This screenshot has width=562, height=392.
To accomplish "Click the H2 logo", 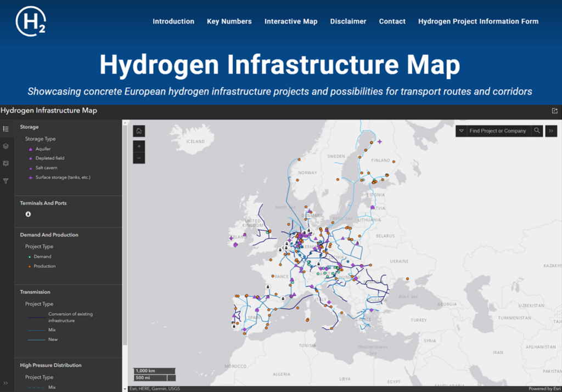I will point(30,21).
